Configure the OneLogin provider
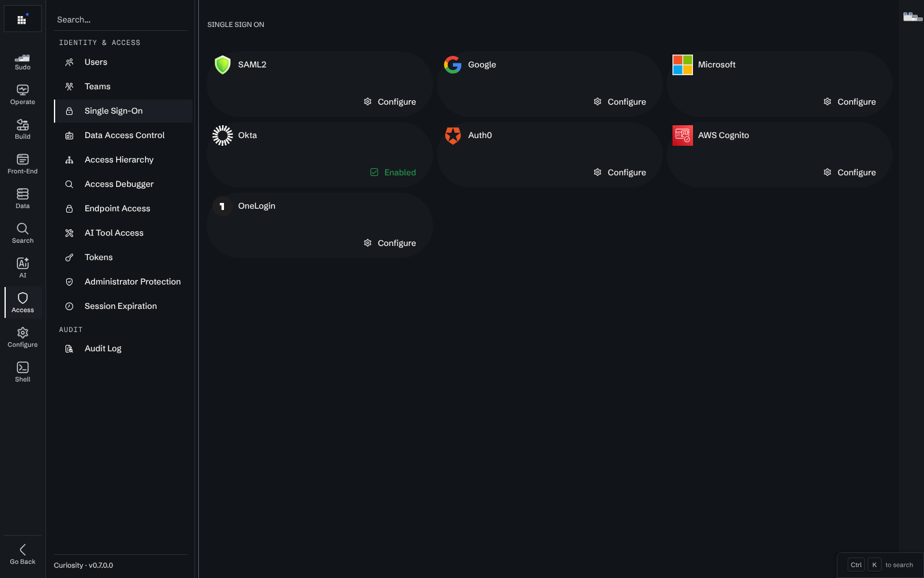The width and height of the screenshot is (924, 578). click(x=390, y=243)
